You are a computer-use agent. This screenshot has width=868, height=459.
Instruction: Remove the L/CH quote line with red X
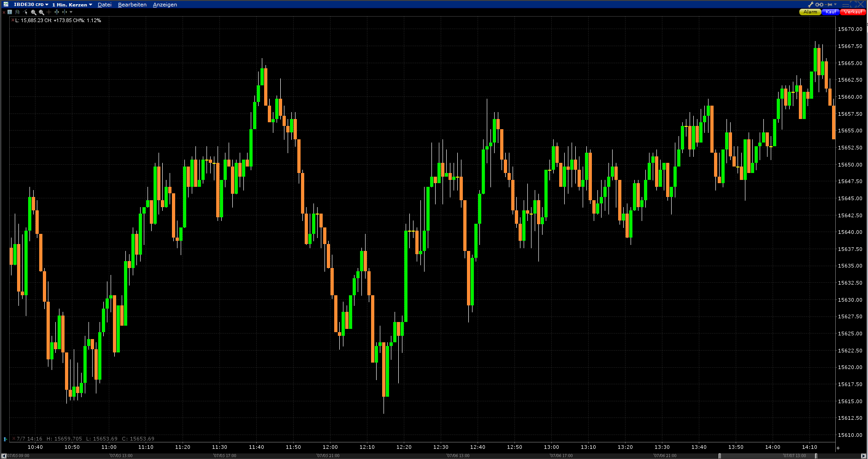coord(12,20)
